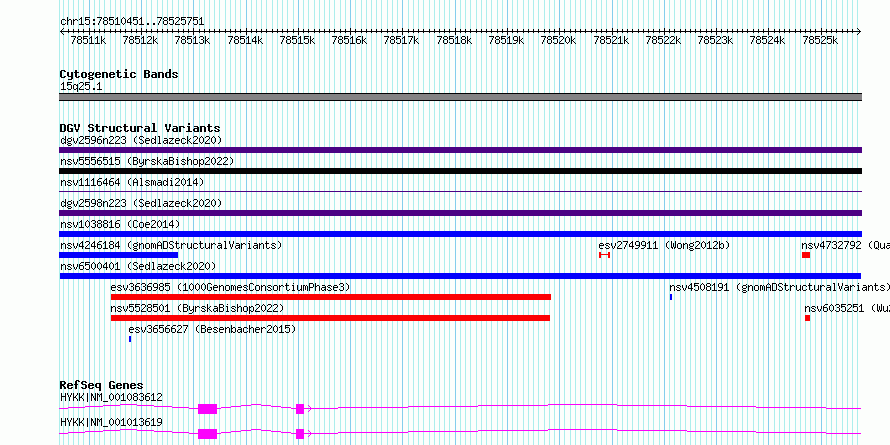Select the nsv5556515 black variant bar
Viewport: 890px width, 445px height.
460,171
